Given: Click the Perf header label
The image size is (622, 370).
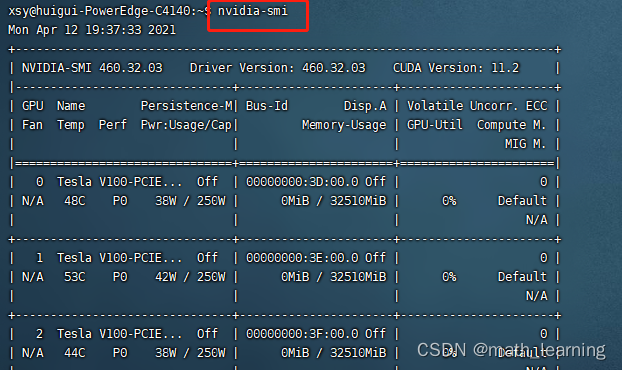Looking at the screenshot, I should click(x=113, y=125).
